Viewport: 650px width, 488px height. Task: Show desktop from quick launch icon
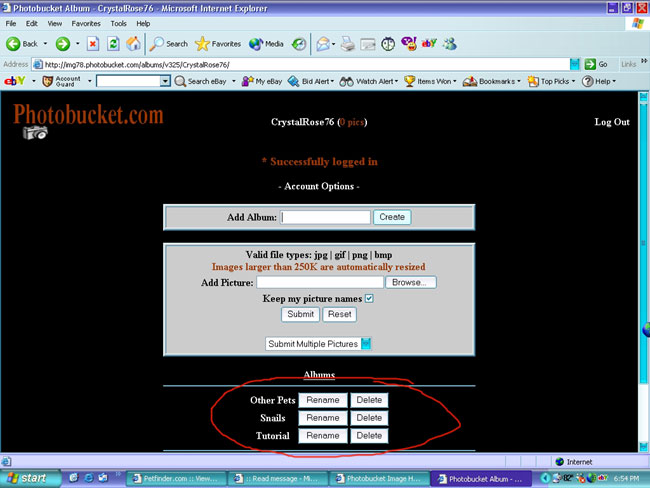click(x=74, y=478)
